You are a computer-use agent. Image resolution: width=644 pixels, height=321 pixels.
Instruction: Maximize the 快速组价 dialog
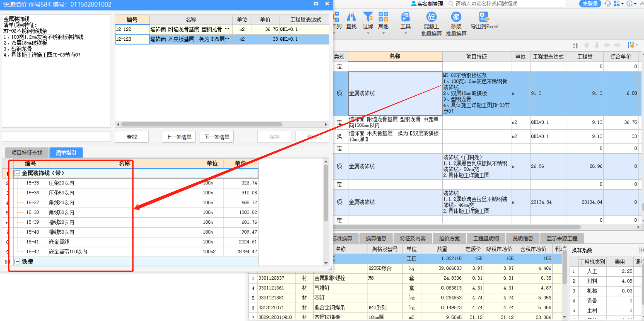[316, 4]
